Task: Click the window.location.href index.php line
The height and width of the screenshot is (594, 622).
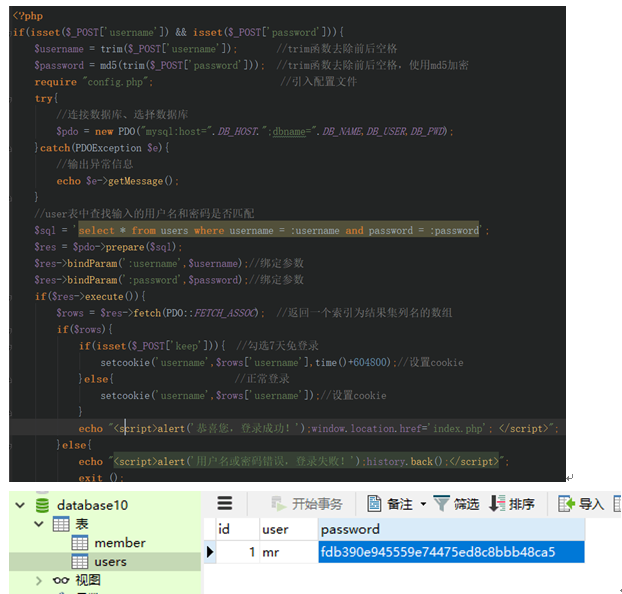Action: (318, 429)
